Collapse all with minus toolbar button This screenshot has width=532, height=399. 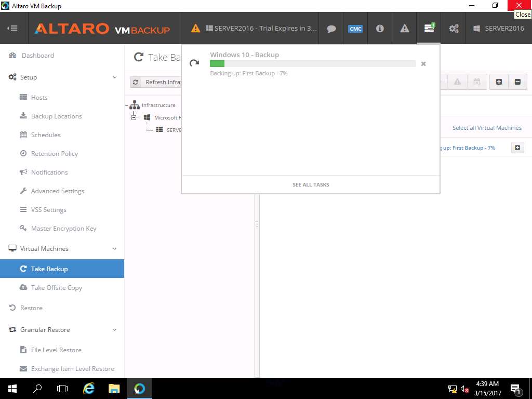click(x=517, y=82)
